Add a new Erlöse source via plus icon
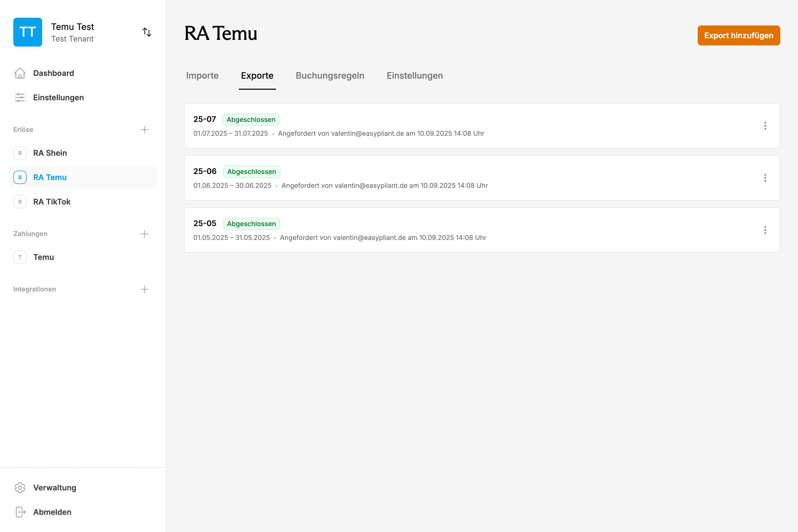Viewport: 798px width, 532px height. pos(145,129)
